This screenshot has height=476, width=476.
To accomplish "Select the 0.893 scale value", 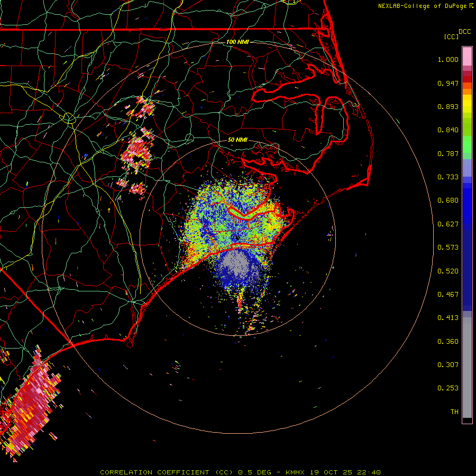I will [448, 106].
